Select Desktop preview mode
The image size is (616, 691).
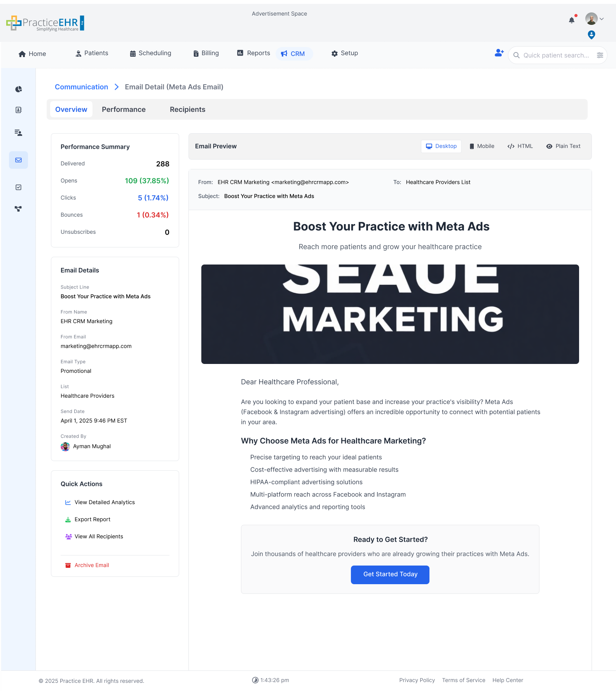(441, 146)
